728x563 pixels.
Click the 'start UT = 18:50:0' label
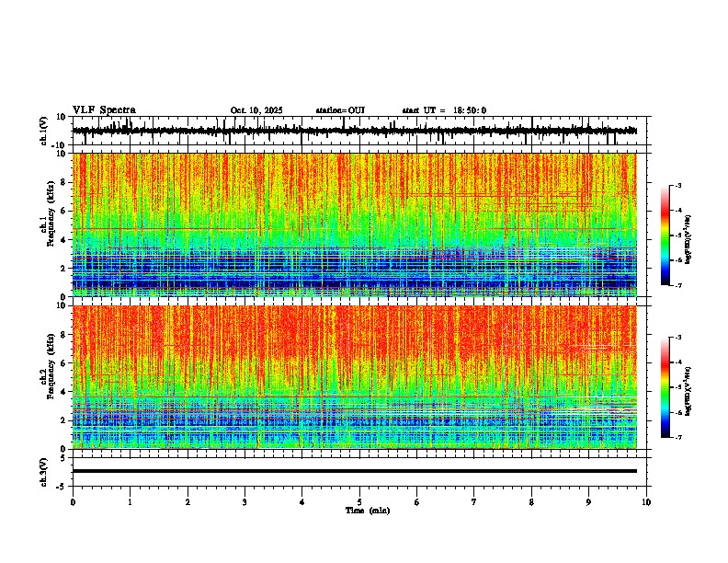[444, 110]
